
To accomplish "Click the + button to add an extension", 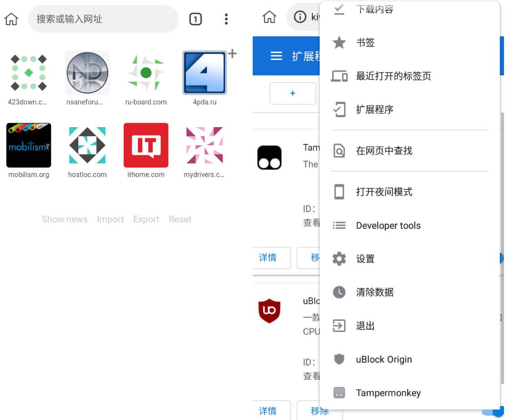I will click(293, 93).
